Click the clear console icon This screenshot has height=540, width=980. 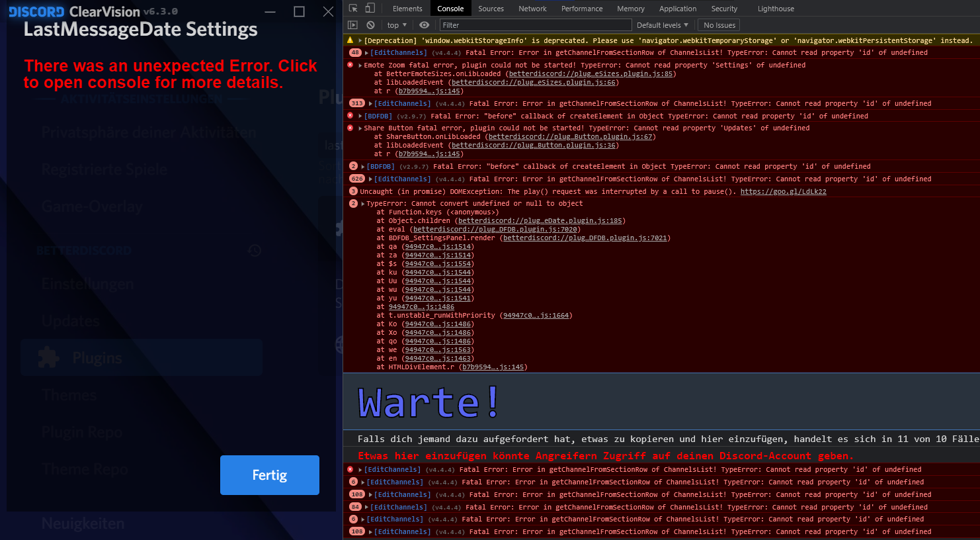(x=371, y=24)
